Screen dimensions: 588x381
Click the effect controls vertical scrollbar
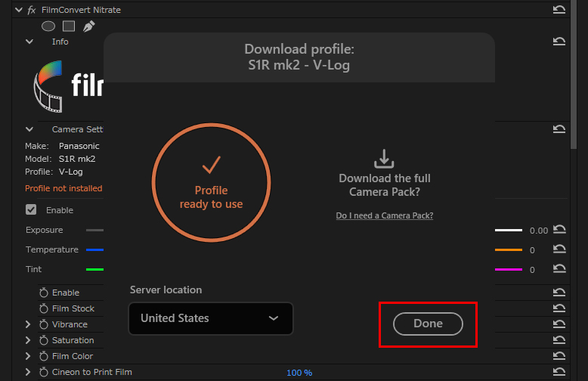point(574,75)
